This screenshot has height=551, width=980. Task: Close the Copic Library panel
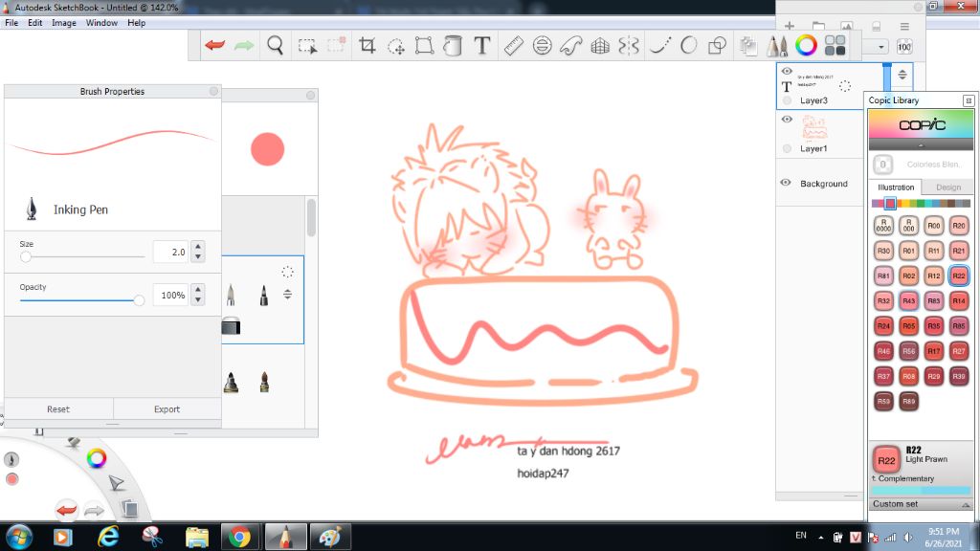click(969, 99)
